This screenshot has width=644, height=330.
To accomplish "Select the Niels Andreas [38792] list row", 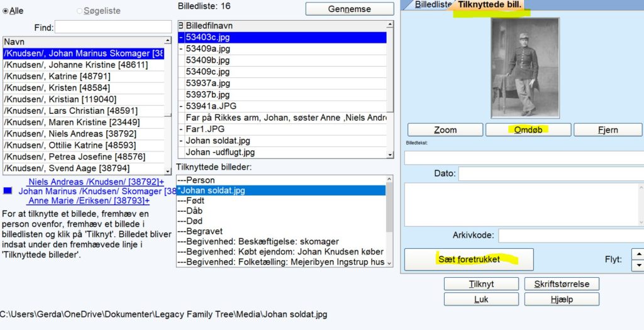I will 84,134.
